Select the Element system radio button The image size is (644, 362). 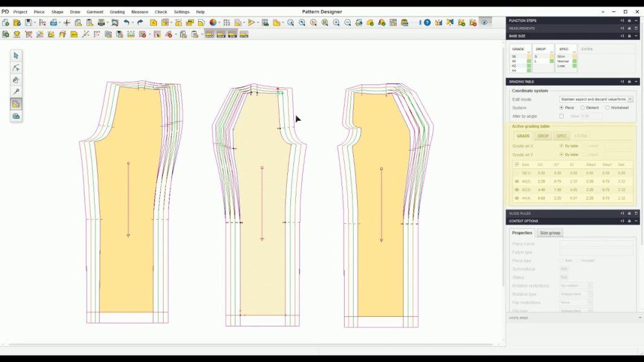coord(582,107)
